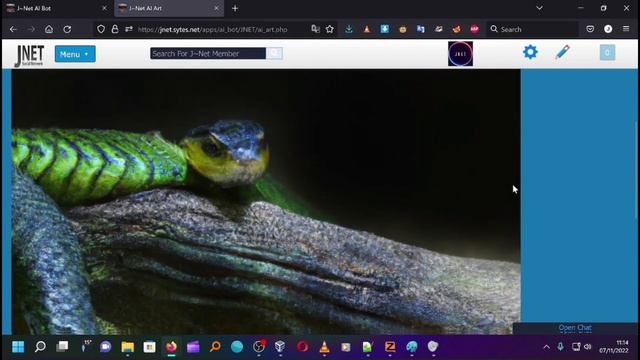Open the JNET profile avatar
This screenshot has width=640, height=360.
click(460, 53)
